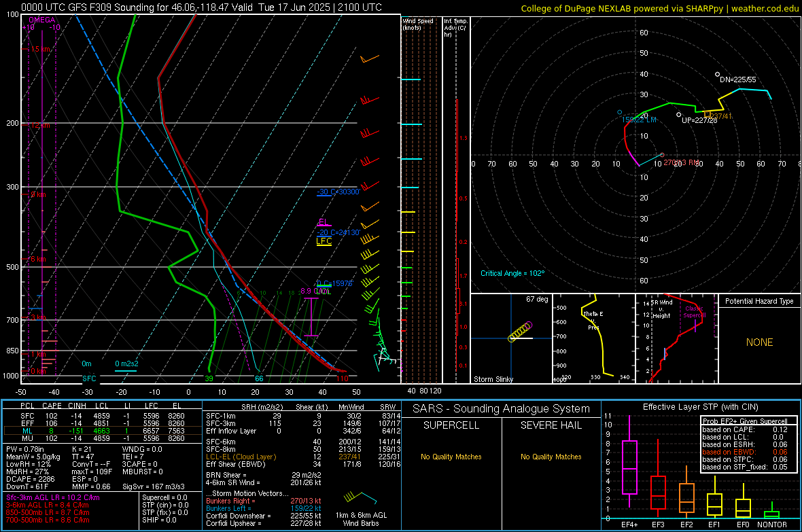The height and width of the screenshot is (532, 802).
Task: Click the -20 C=24130' level label
Action: pyautogui.click(x=338, y=232)
